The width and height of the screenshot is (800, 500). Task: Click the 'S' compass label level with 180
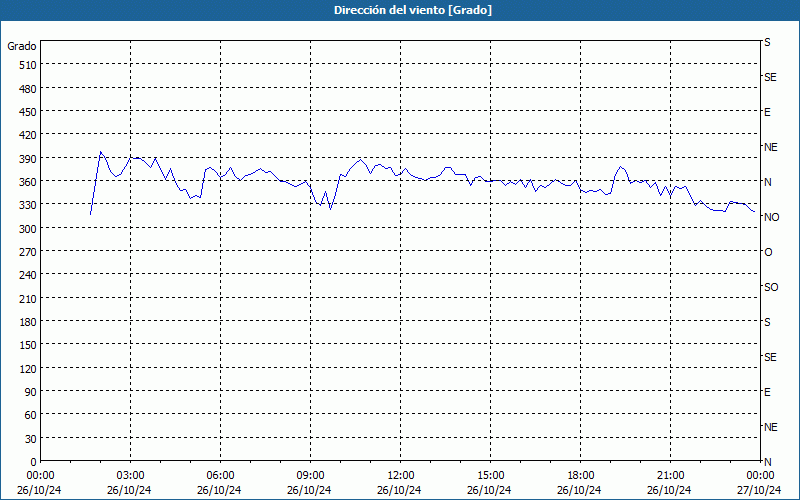tap(767, 322)
